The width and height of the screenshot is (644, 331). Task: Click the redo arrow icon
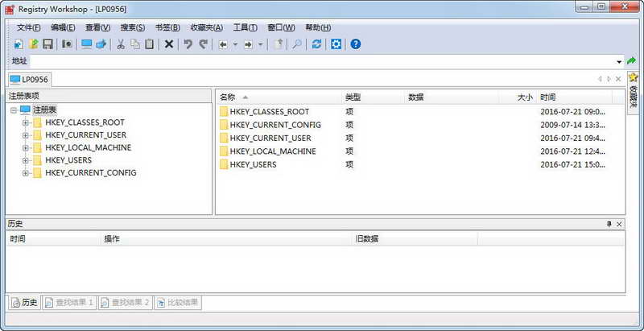click(203, 44)
